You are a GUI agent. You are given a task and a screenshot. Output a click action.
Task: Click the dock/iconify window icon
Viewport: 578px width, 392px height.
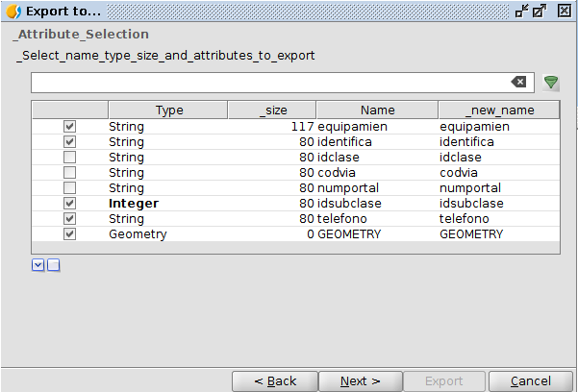[522, 11]
